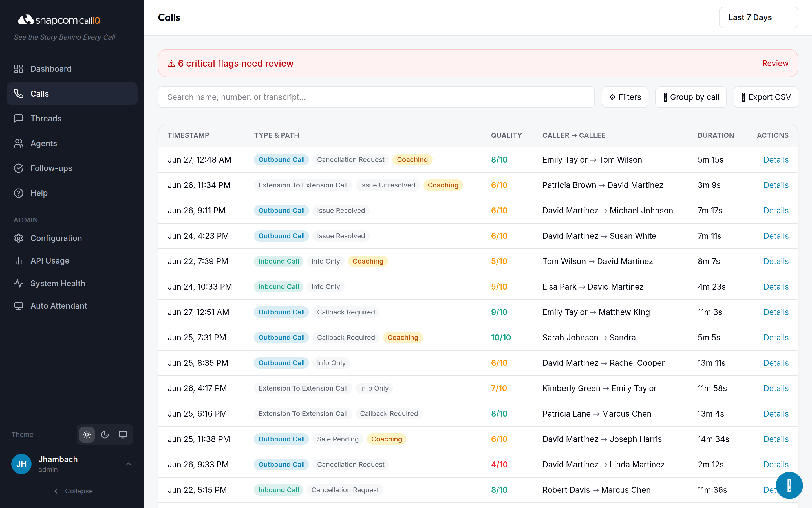Click Coaching tag on Jun 27, 12:48 AM row
The image size is (812, 508).
pyautogui.click(x=412, y=160)
